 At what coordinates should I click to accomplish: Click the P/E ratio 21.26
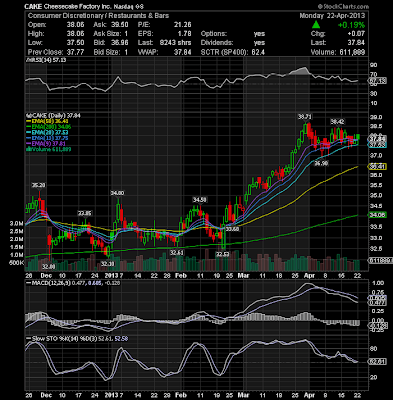coord(184,25)
